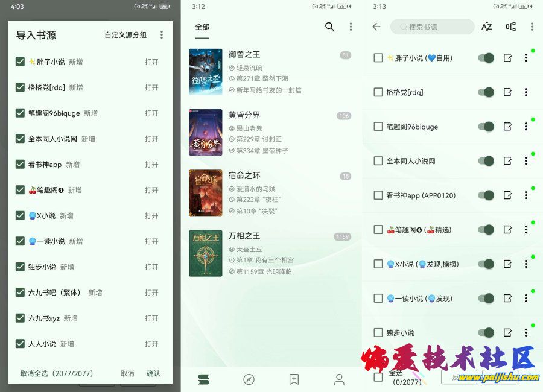Viewport: 543px width, 392px height.
Task: Open bookshelf three-dot overflow menu
Action: coord(351,27)
